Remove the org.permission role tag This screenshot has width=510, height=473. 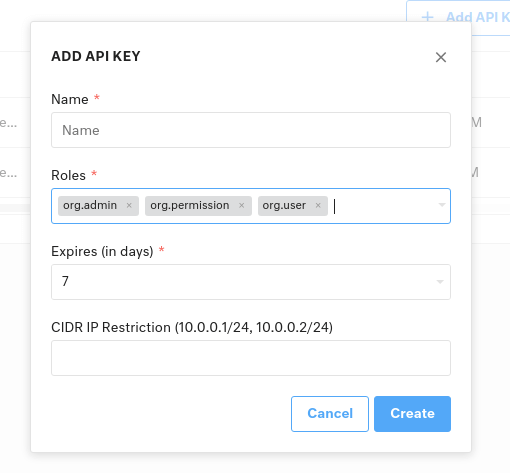(242, 206)
